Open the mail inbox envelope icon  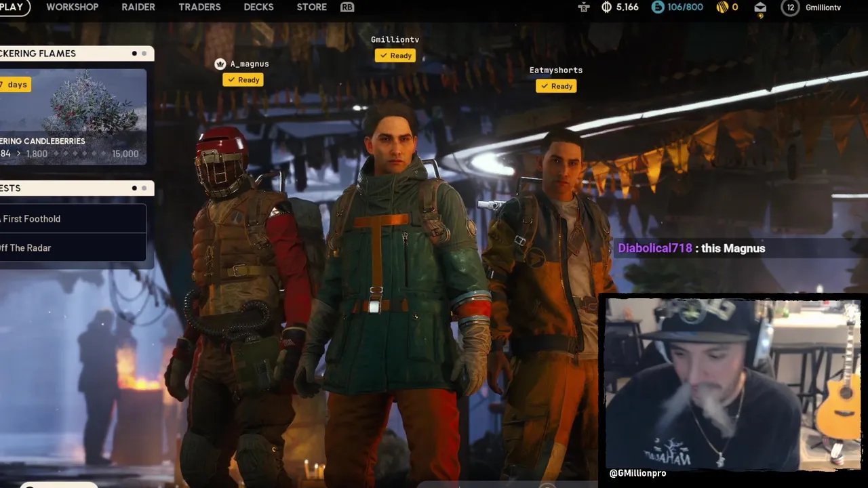(760, 7)
